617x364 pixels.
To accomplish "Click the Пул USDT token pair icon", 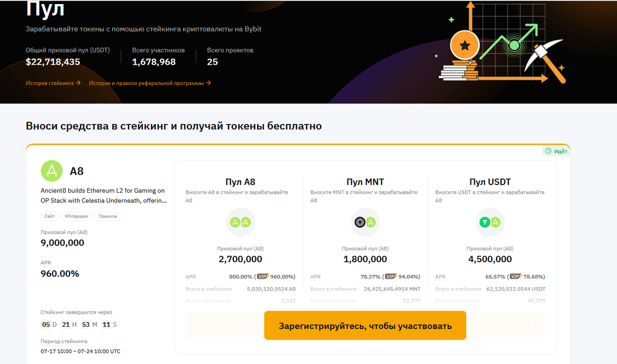I will [490, 222].
